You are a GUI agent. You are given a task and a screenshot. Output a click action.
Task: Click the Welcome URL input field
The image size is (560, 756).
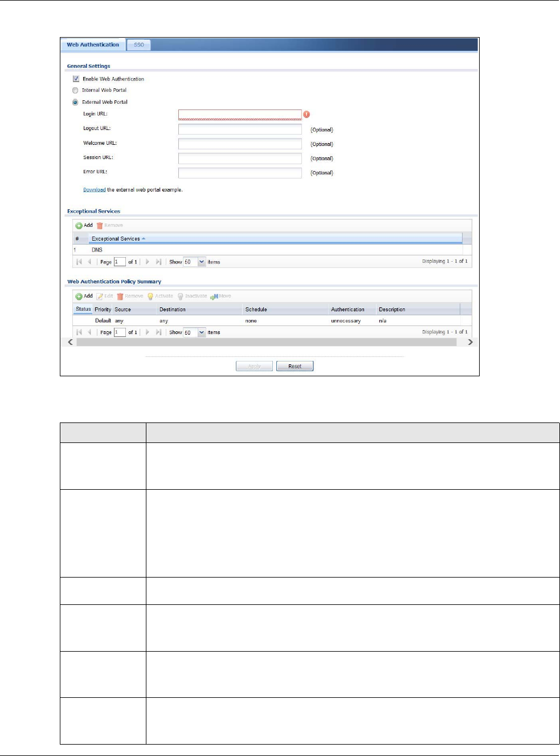point(240,144)
